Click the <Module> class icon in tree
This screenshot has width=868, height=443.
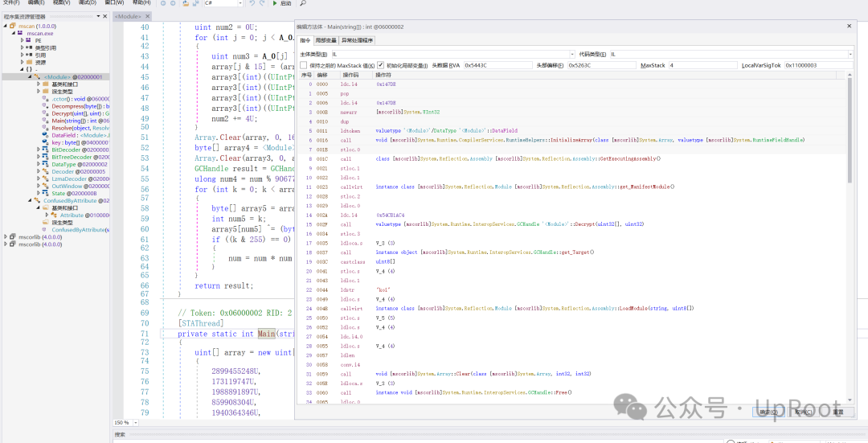coord(37,77)
